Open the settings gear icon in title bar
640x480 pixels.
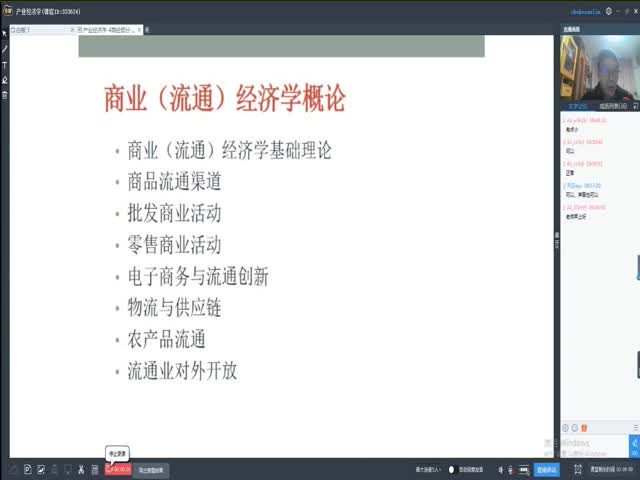click(x=609, y=11)
